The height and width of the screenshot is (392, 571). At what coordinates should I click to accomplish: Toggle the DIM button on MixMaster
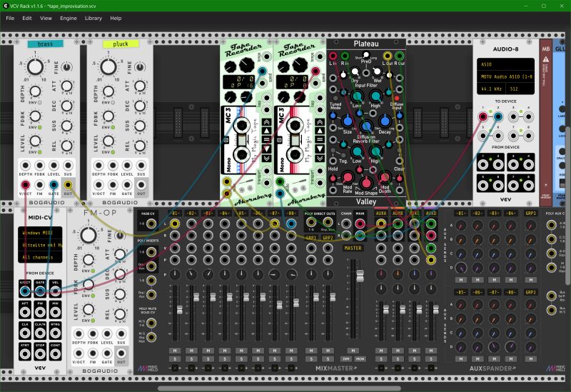click(346, 359)
